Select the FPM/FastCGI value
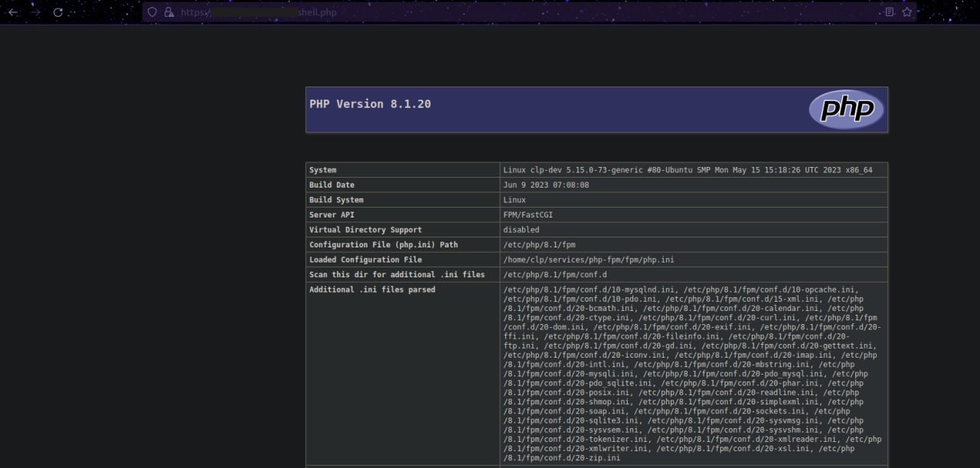The width and height of the screenshot is (980, 468). 528,214
